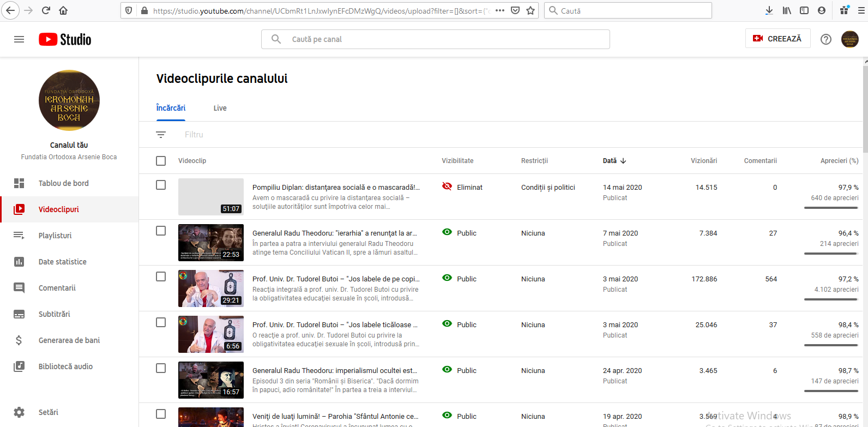Click the Caută pe canal search field
This screenshot has width=868, height=427.
pos(435,39)
